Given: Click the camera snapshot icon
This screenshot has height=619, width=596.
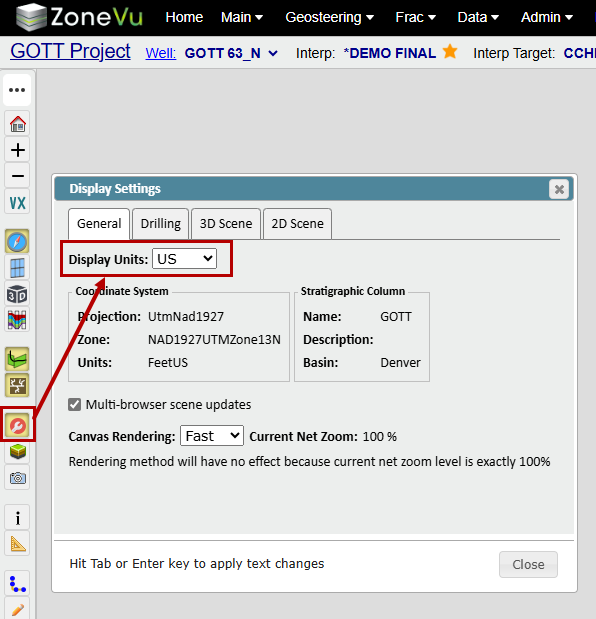Looking at the screenshot, I should (17, 478).
